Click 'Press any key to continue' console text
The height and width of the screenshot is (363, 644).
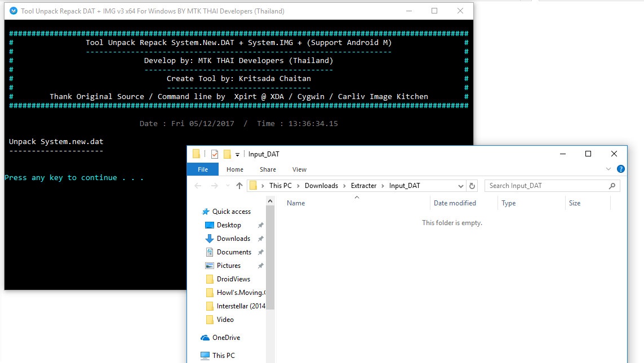click(74, 178)
